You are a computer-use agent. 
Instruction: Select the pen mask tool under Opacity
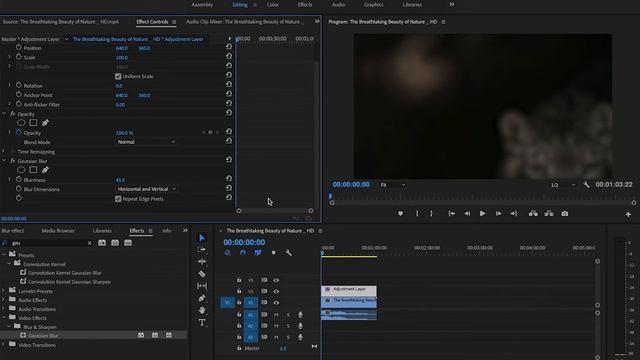coord(45,122)
